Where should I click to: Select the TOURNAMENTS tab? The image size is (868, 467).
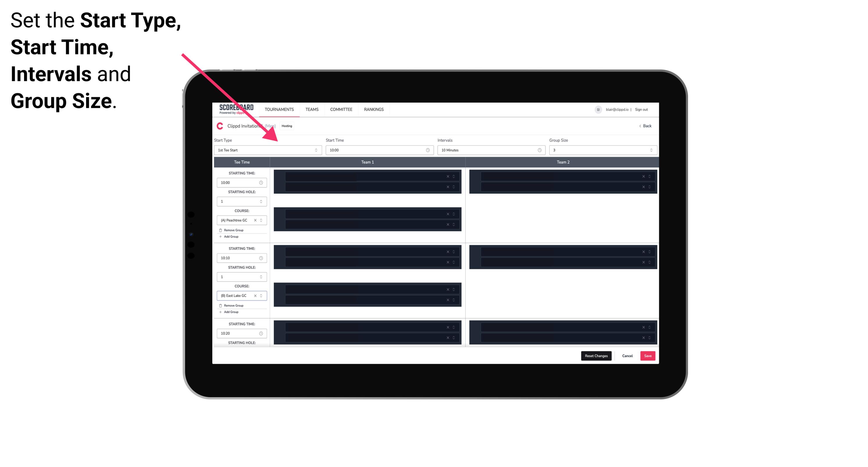279,109
